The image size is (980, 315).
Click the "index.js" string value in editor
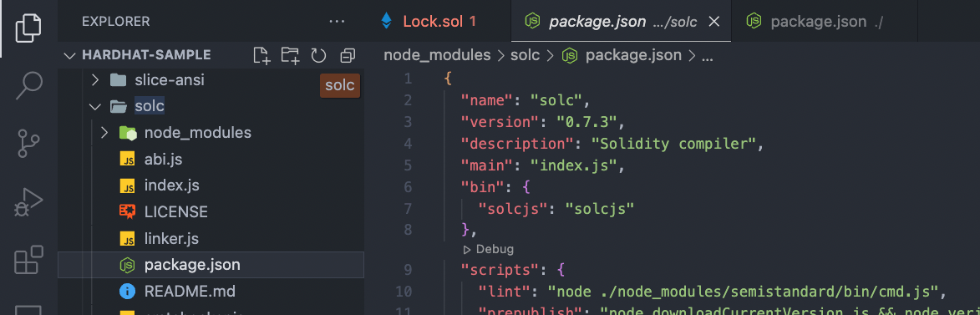point(574,165)
